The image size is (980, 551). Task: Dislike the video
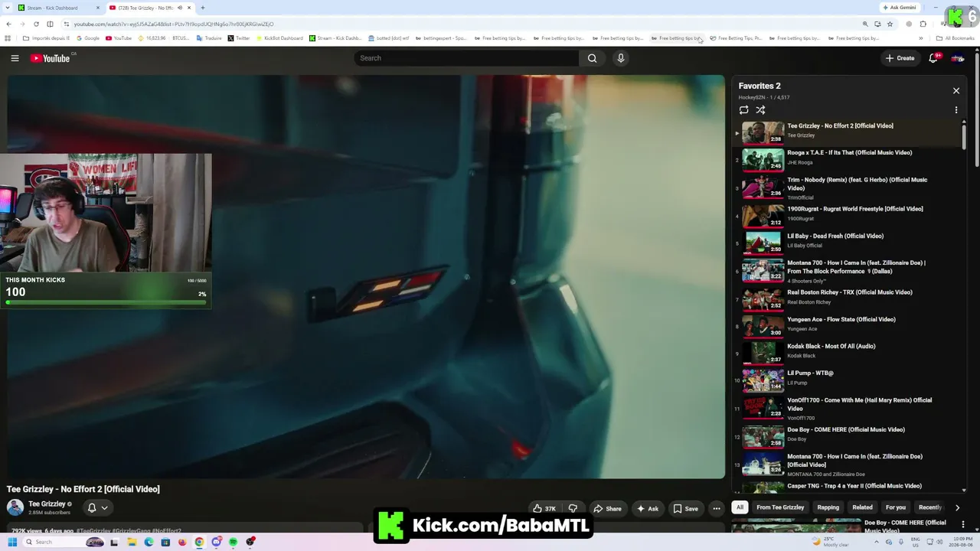click(573, 508)
